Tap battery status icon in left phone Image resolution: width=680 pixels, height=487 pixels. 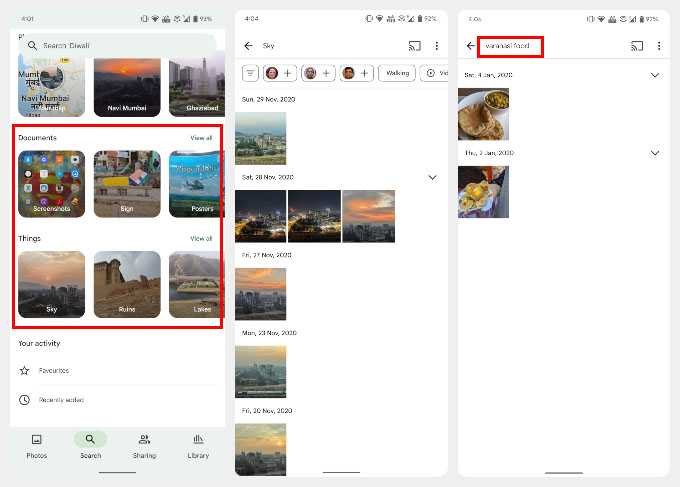pyautogui.click(x=196, y=19)
